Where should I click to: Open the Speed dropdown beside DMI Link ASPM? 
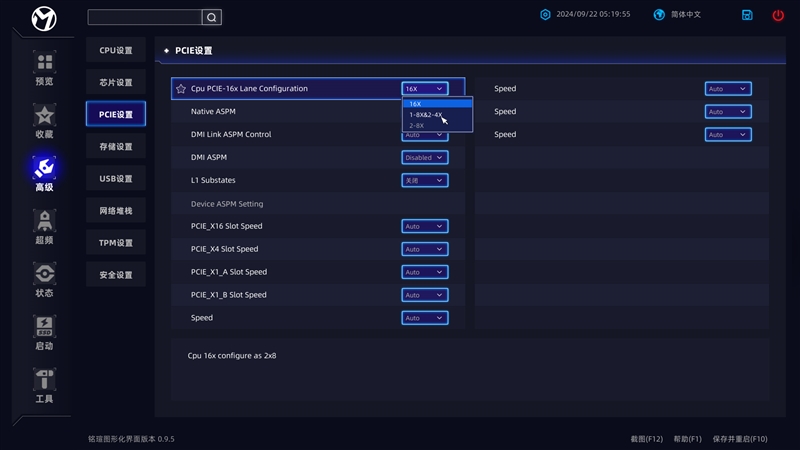(728, 135)
